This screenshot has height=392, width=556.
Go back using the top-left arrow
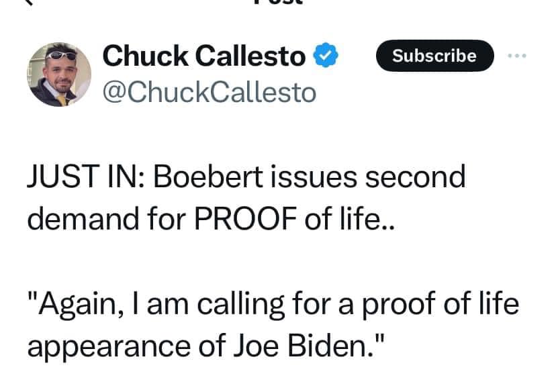coord(30,2)
